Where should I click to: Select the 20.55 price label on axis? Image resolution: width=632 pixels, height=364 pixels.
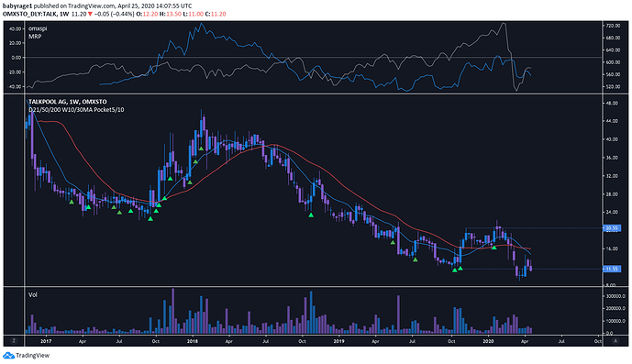click(x=612, y=228)
